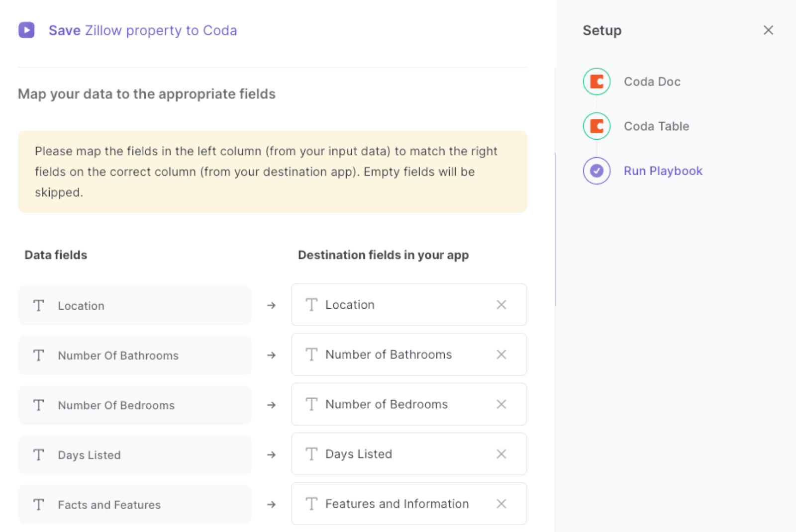This screenshot has height=532, width=796.
Task: Open the Features and Information destination selector
Action: tap(409, 504)
